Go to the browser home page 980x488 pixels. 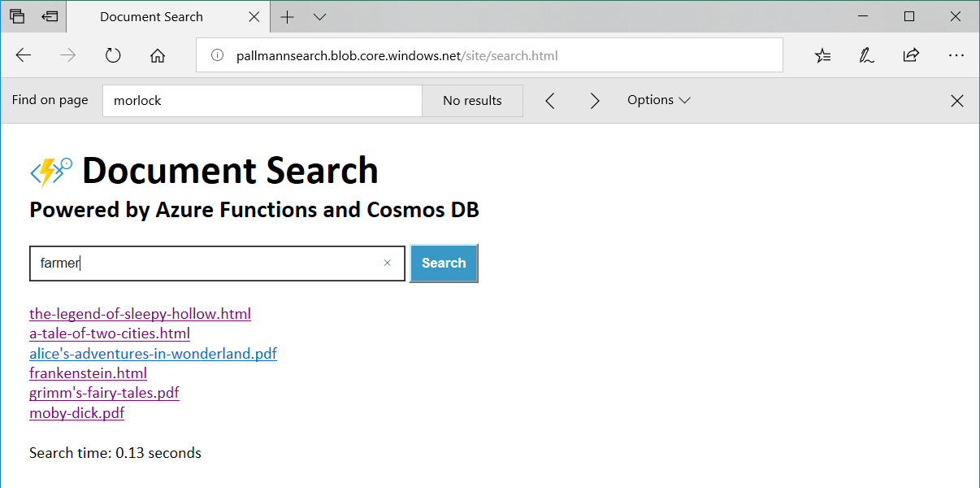pos(158,55)
